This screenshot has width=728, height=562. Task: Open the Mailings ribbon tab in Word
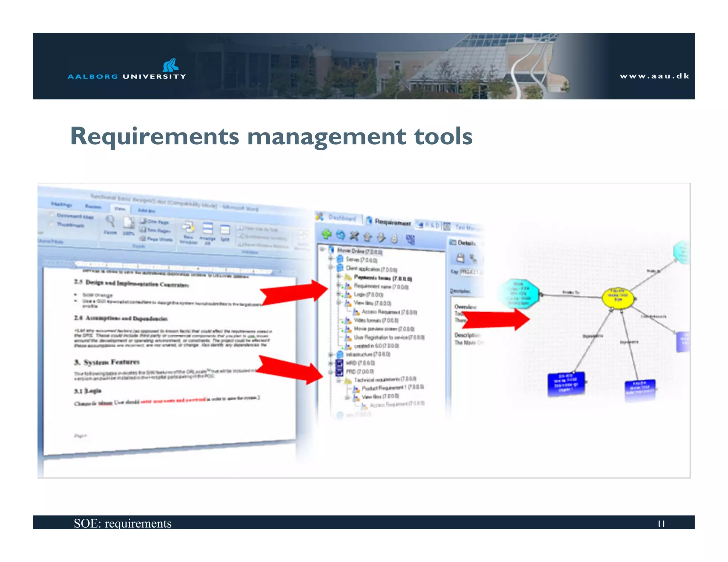(61, 204)
